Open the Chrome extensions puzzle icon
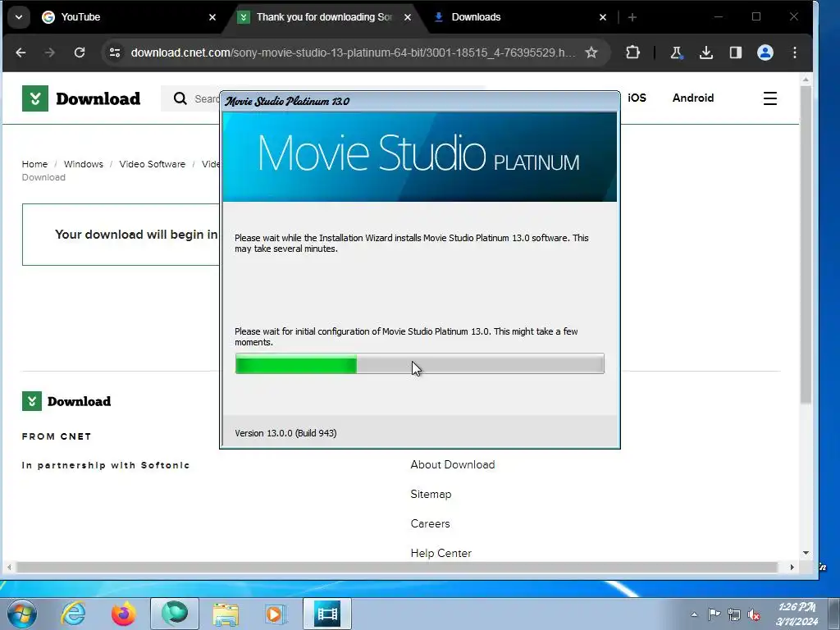840x630 pixels. [x=632, y=52]
